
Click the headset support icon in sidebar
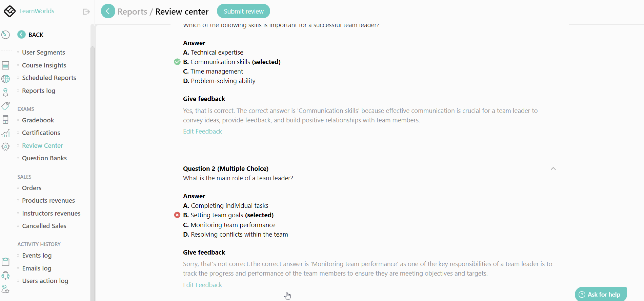pyautogui.click(x=5, y=275)
